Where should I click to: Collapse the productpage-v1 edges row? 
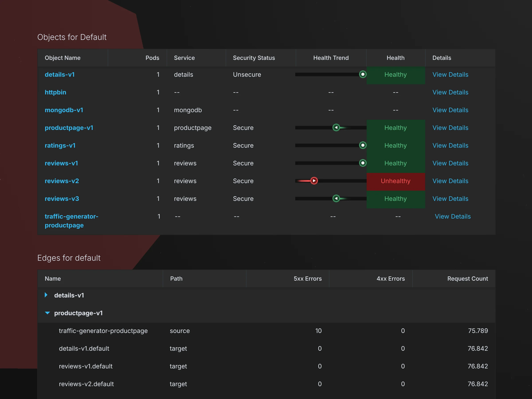pyautogui.click(x=47, y=313)
